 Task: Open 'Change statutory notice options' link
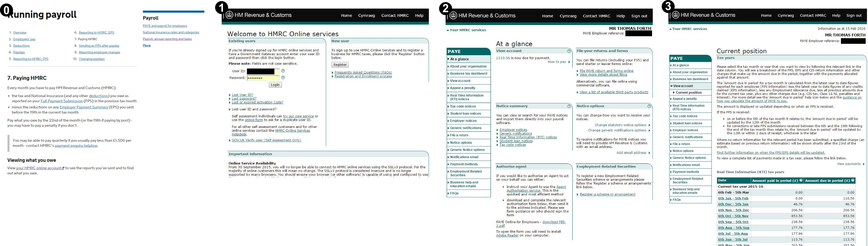[620, 125]
